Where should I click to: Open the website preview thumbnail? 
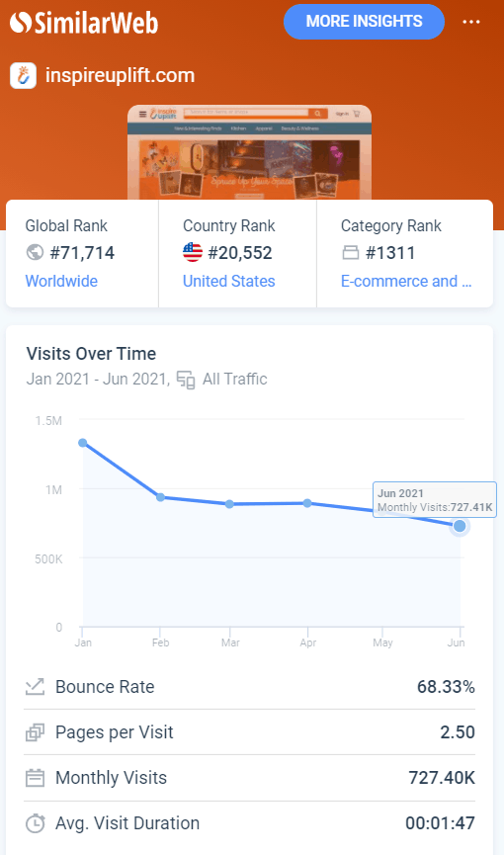[x=249, y=152]
